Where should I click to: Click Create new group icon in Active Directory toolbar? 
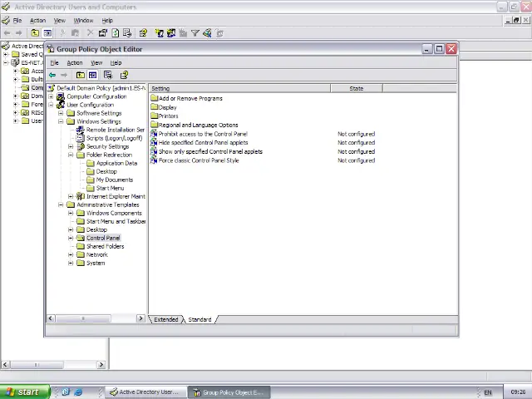(171, 33)
